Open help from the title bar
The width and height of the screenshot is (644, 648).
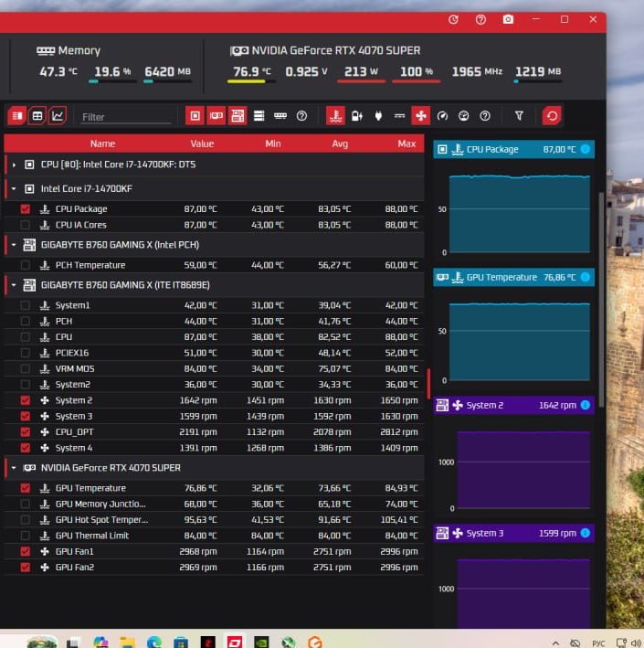(480, 19)
